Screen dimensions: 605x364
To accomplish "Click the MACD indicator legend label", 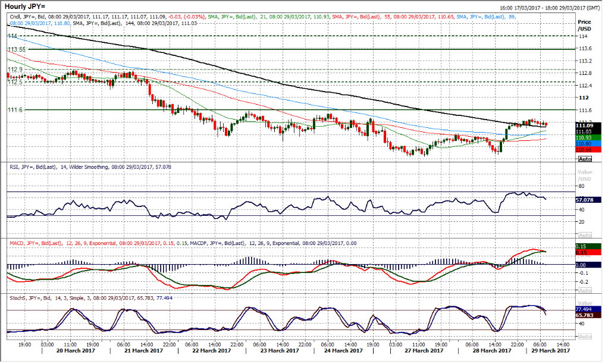I will click(16, 243).
